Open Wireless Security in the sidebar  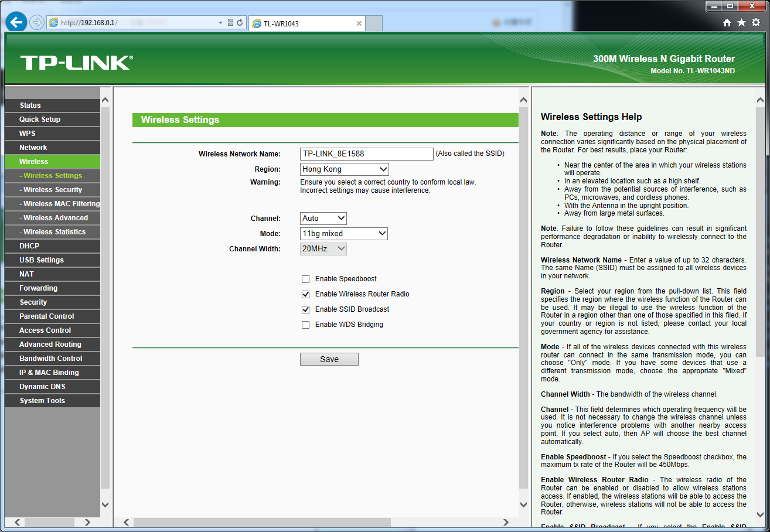click(x=53, y=190)
